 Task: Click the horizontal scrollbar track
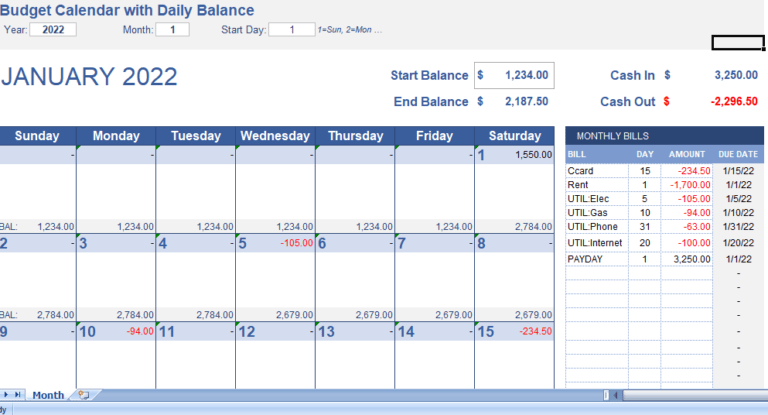695,395
